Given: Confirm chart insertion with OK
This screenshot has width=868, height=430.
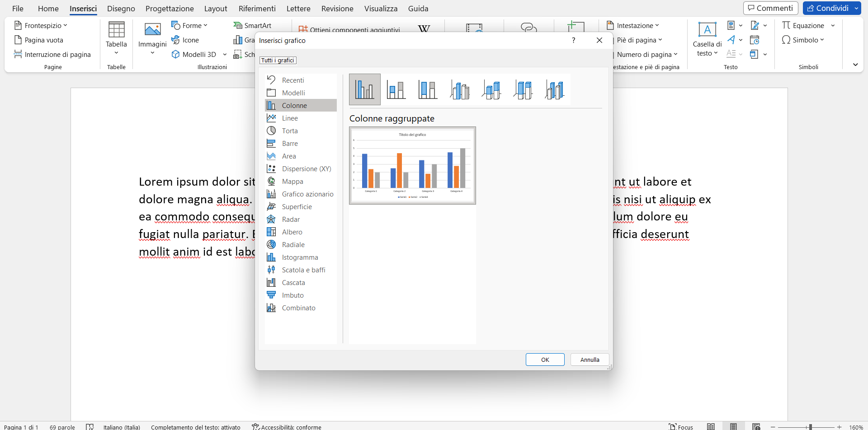Looking at the screenshot, I should pyautogui.click(x=545, y=359).
